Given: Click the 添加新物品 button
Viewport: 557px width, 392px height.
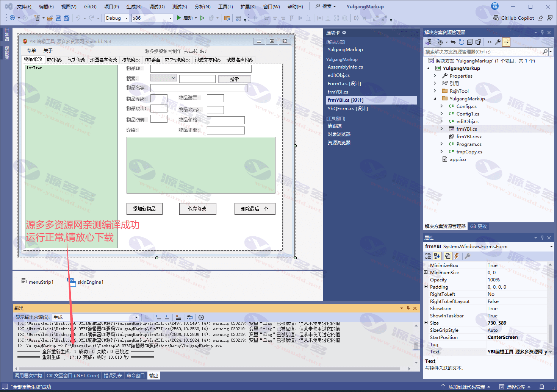Looking at the screenshot, I should (144, 209).
